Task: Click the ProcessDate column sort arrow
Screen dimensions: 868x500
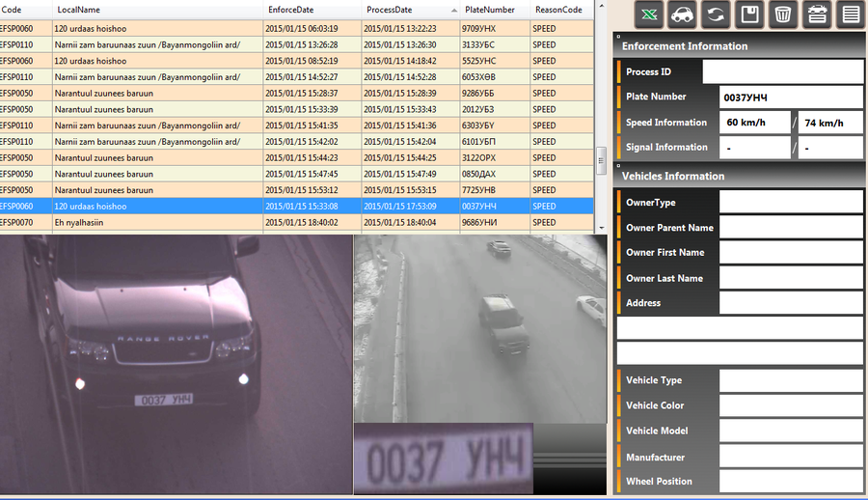Action: (x=454, y=11)
